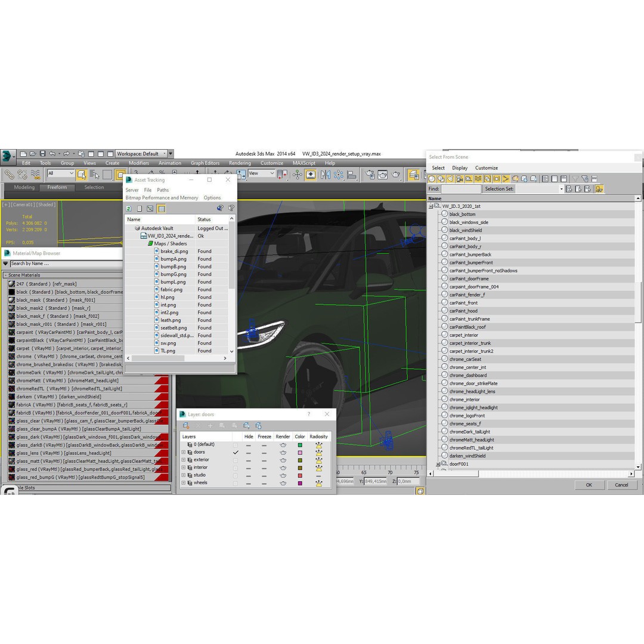Click the help icon in Asset Tracking toolbar
This screenshot has width=644, height=644.
coord(231,208)
